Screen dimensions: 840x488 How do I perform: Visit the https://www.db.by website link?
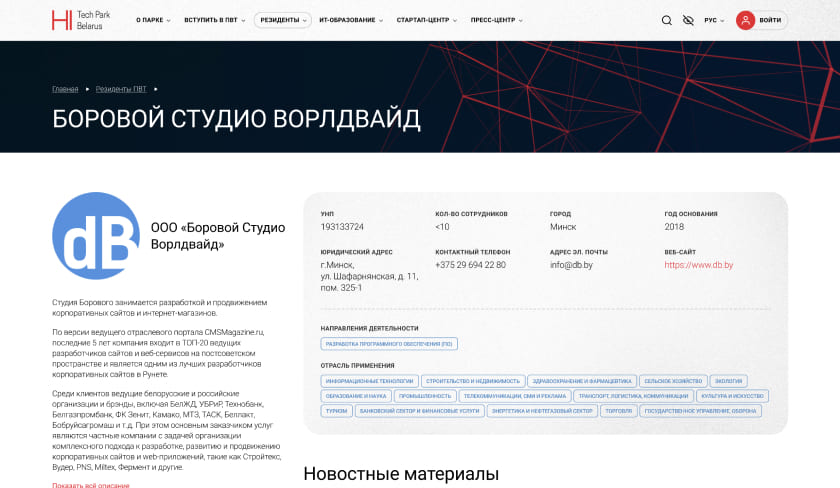pyautogui.click(x=699, y=265)
